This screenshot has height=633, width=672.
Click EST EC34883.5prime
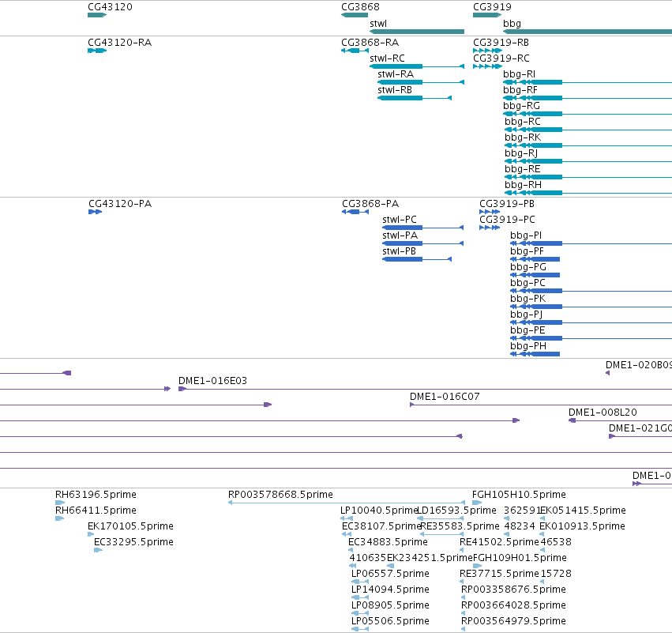coord(388,542)
